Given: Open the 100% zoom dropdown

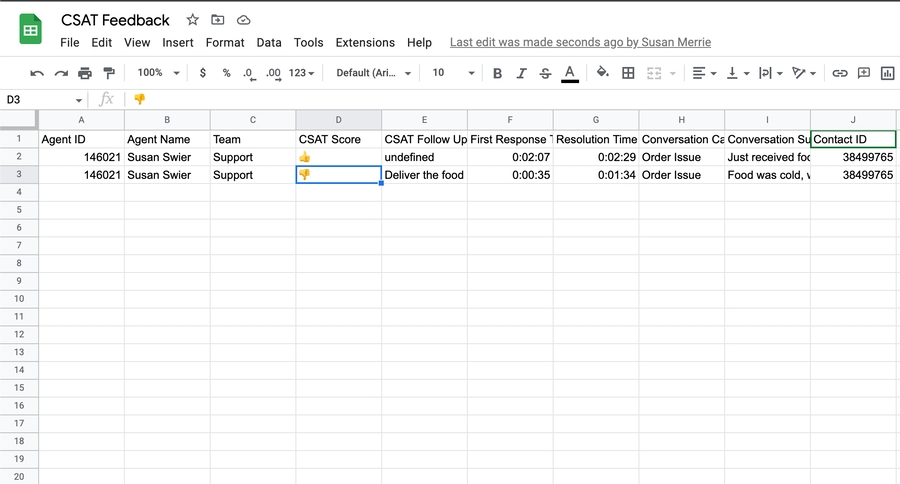Looking at the screenshot, I should (159, 73).
